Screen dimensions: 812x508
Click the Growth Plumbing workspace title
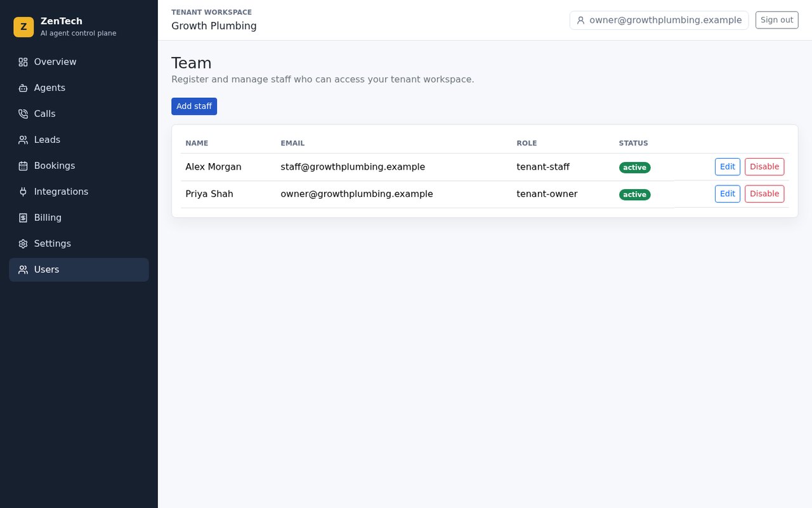pos(214,26)
